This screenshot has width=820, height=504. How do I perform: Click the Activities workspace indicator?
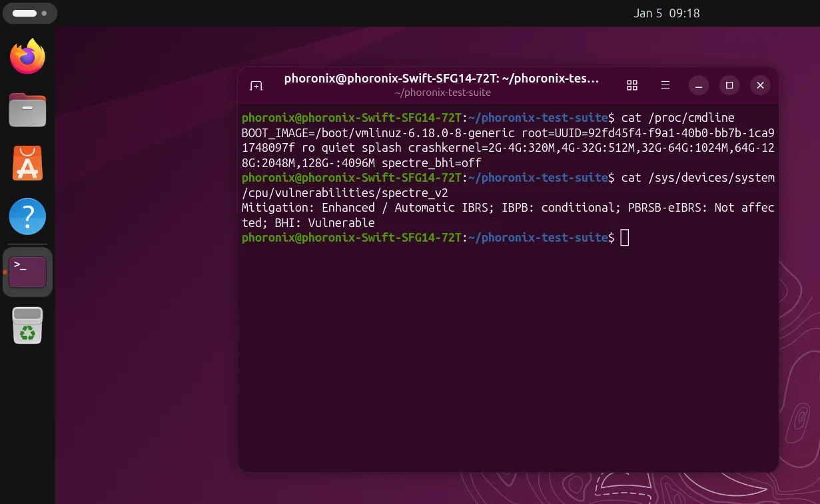pyautogui.click(x=29, y=13)
